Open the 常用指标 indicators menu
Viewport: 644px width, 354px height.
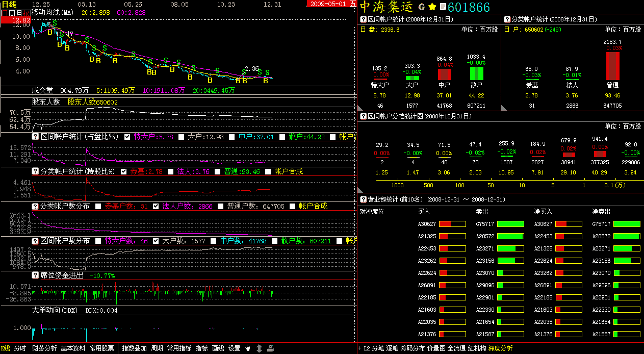click(179, 348)
